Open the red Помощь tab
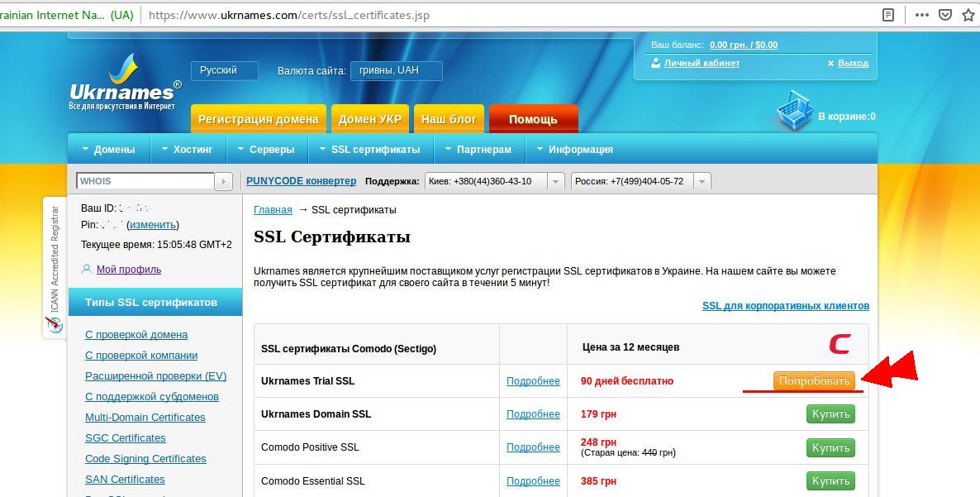Viewport: 980px width, 497px height. point(533,119)
